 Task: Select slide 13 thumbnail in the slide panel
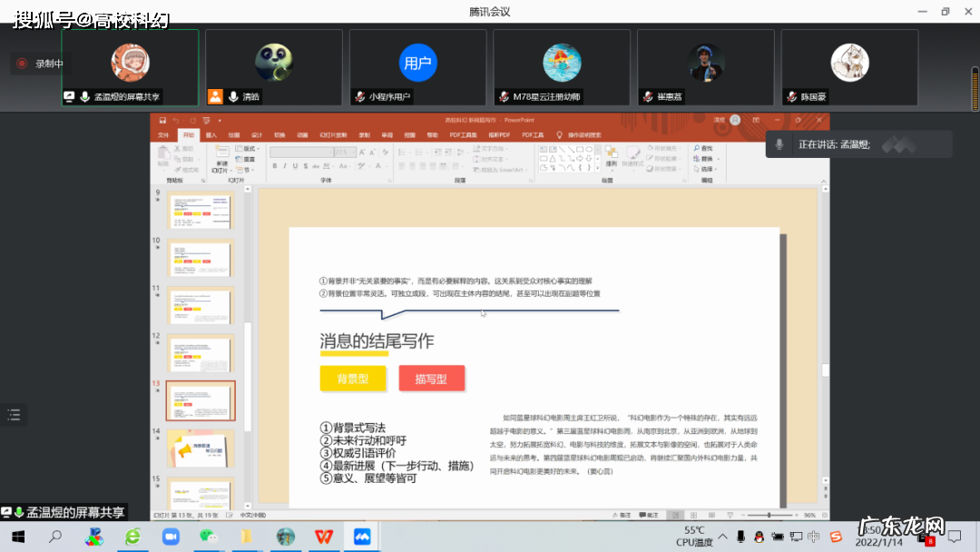coord(200,400)
